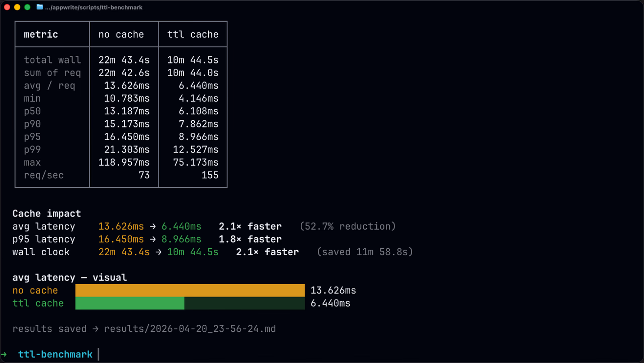Click the table value 15.173ms
Viewport: 644px width, 363px height.
(127, 124)
